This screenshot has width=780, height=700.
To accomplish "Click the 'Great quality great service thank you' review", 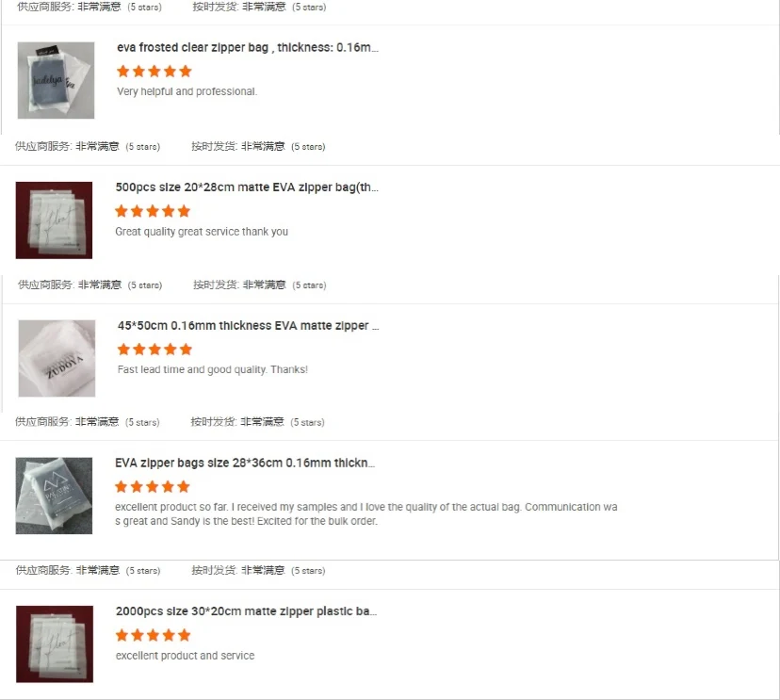I will tap(202, 232).
